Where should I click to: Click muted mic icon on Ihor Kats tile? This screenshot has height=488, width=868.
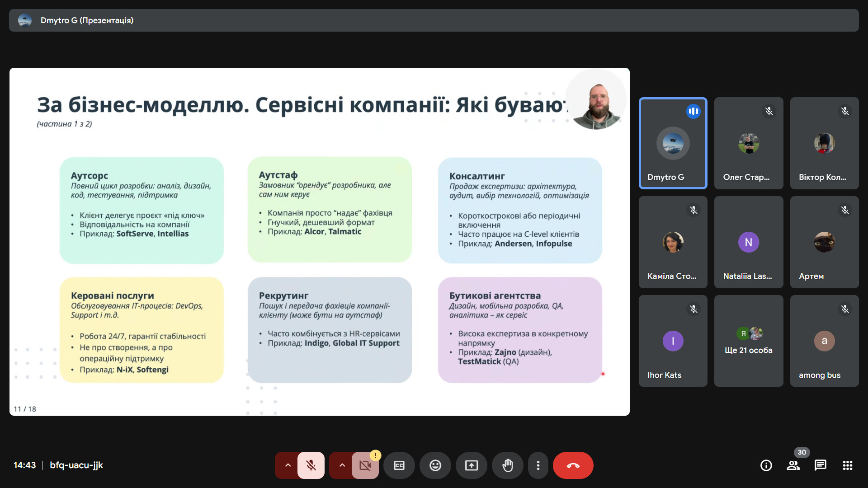(693, 309)
